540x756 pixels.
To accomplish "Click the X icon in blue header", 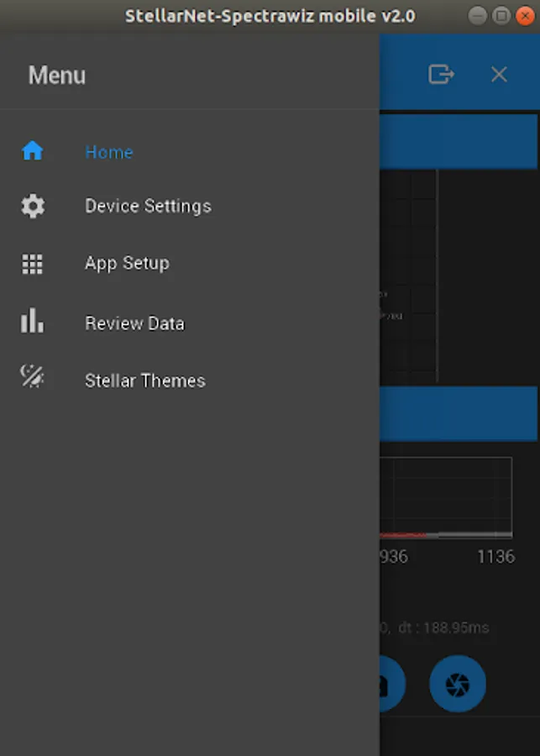I will (499, 74).
